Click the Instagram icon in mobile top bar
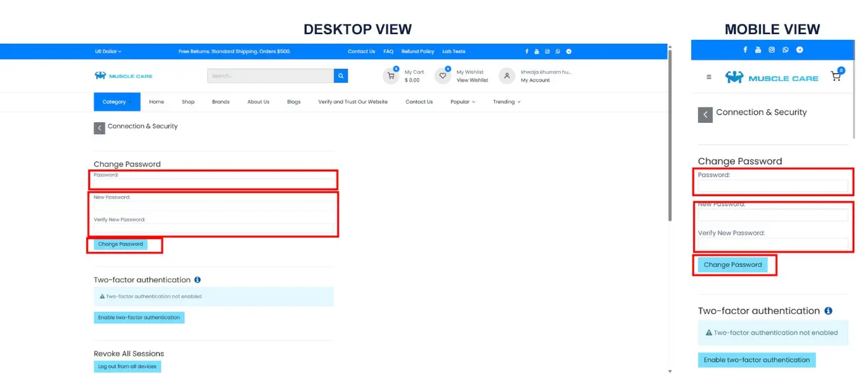 coord(772,50)
